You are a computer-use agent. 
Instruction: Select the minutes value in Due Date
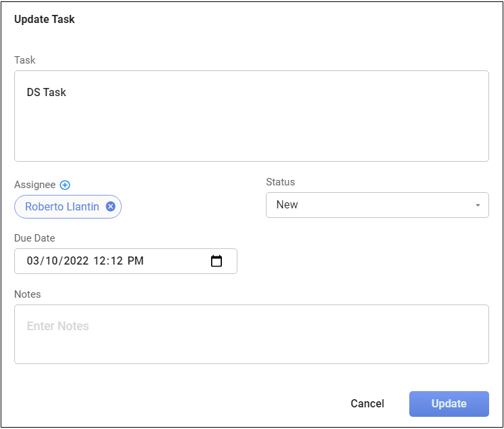(x=116, y=261)
